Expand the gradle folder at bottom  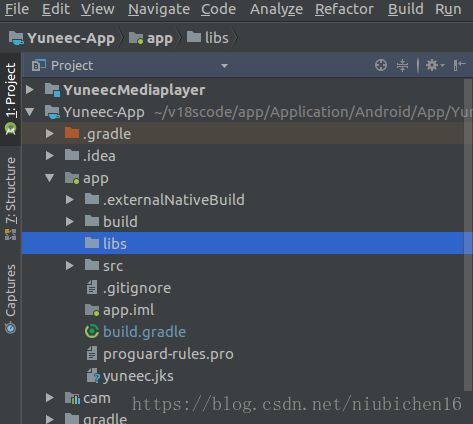click(x=50, y=419)
